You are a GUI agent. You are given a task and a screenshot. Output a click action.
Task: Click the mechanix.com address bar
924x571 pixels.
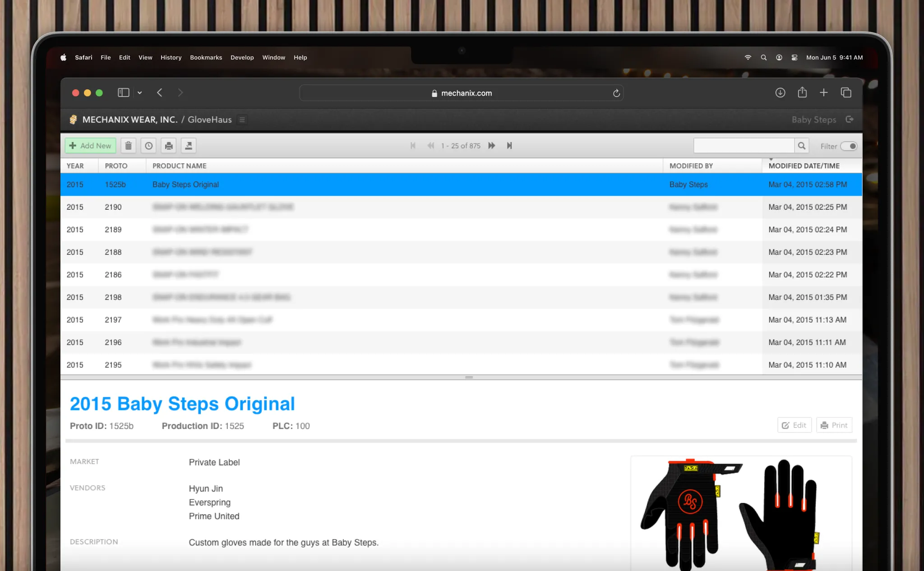tap(462, 93)
